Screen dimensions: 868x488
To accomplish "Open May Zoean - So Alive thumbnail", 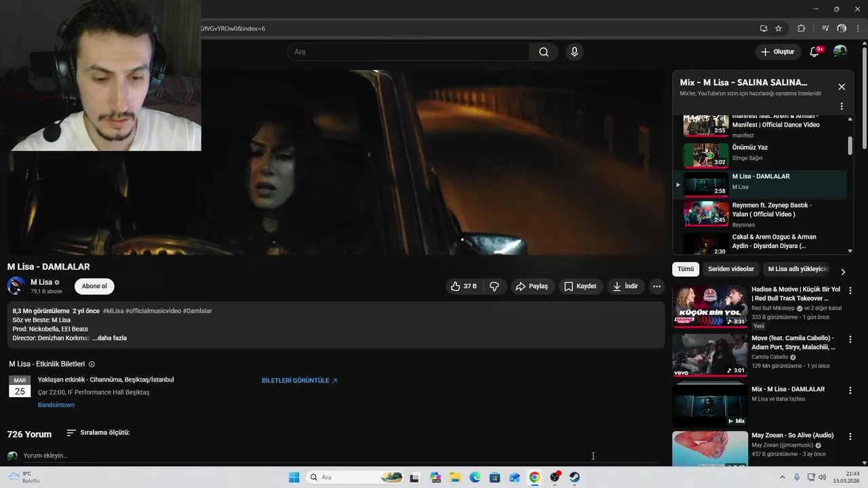I will coord(710,449).
